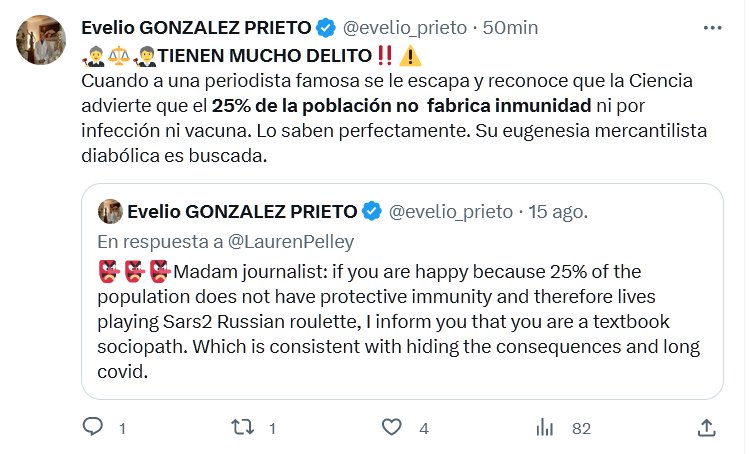Open the top Evelio GONZALEZ PRIETO display name
The image size is (750, 454).
197,27
